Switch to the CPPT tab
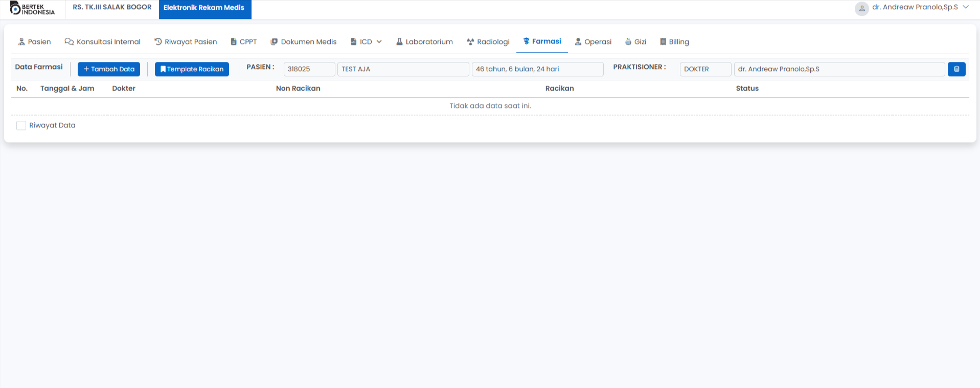The image size is (980, 388). [243, 42]
